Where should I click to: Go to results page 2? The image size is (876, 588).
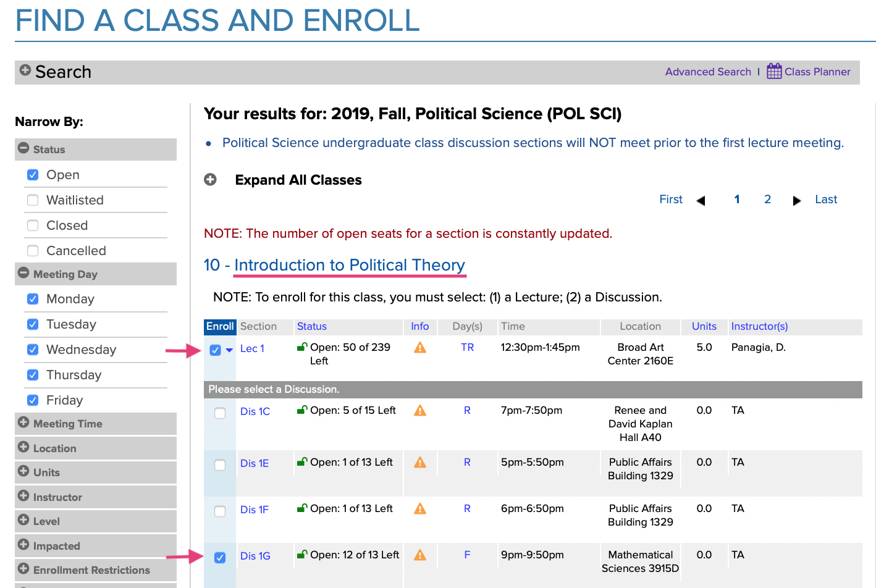click(767, 199)
